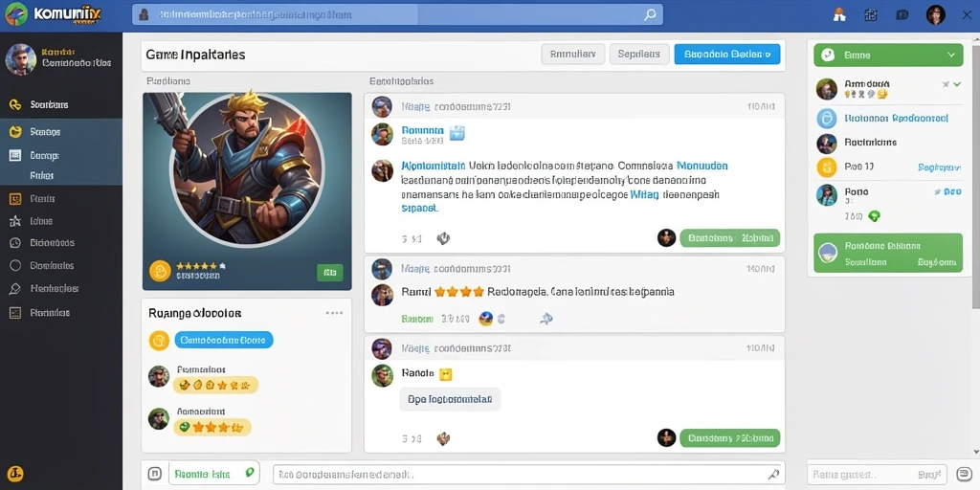Viewport: 980px width, 490px height.
Task: Click the 'Rnmuliarv' gray button in the header
Action: coord(572,55)
